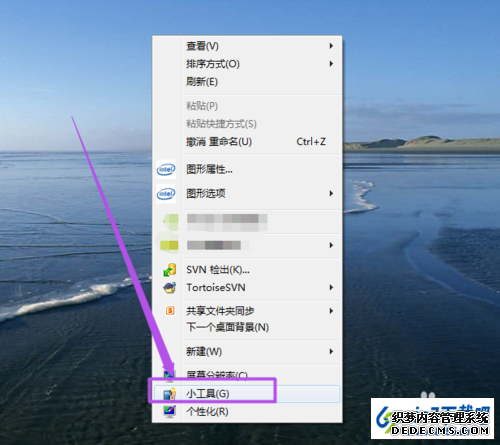
Task: Expand the 排序方式(O) submenu arrow
Action: click(331, 63)
